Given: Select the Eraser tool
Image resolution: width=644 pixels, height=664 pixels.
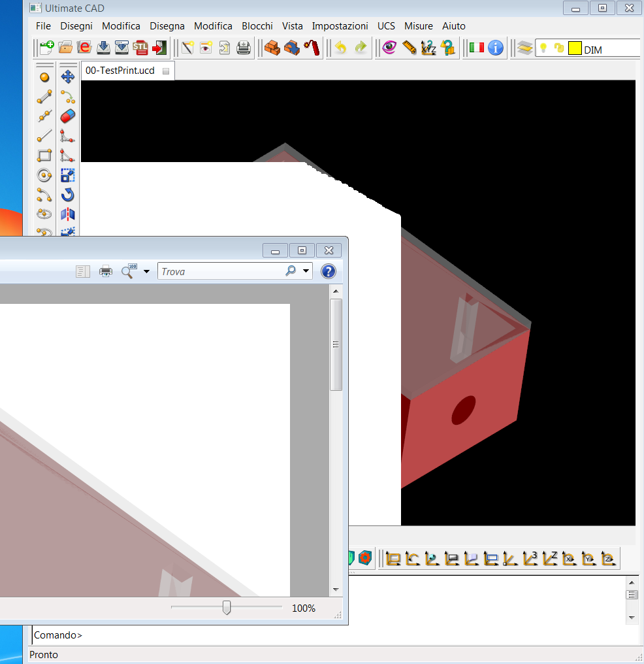Looking at the screenshot, I should 67,116.
